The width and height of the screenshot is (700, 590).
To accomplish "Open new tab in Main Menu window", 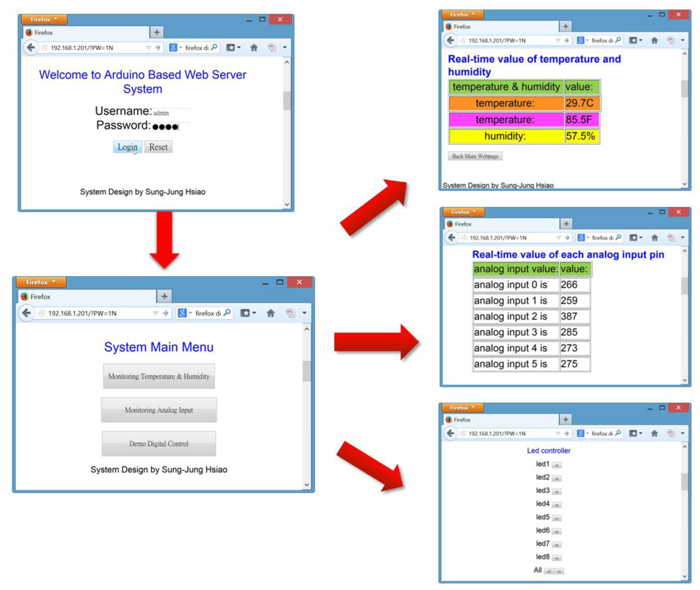I will 164,296.
